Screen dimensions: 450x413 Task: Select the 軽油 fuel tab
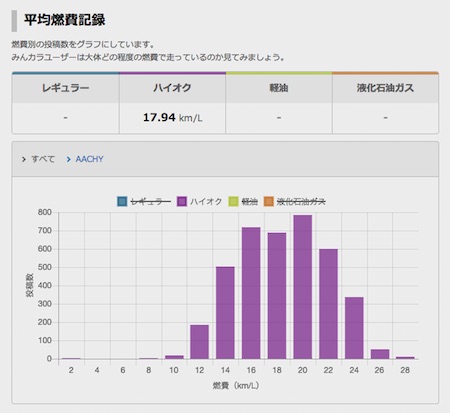click(279, 88)
